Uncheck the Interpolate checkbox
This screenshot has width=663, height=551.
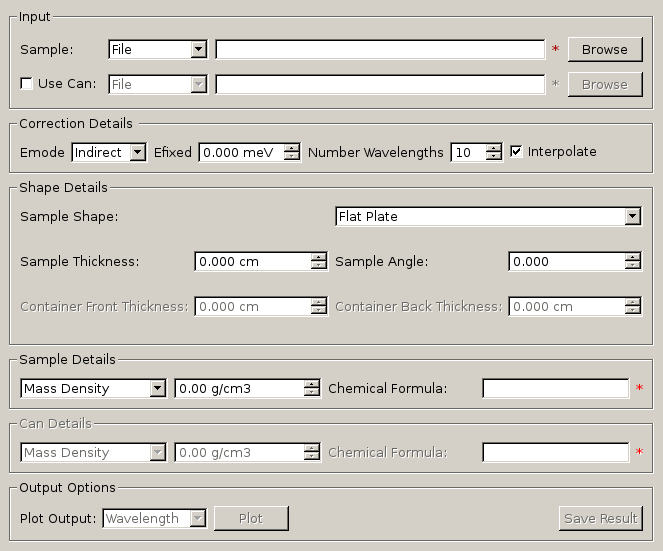click(517, 152)
